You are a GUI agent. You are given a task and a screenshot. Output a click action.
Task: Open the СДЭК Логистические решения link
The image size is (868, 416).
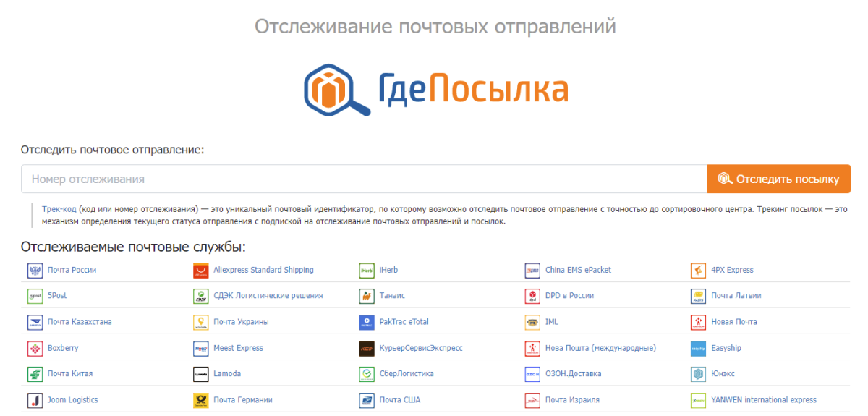[268, 295]
